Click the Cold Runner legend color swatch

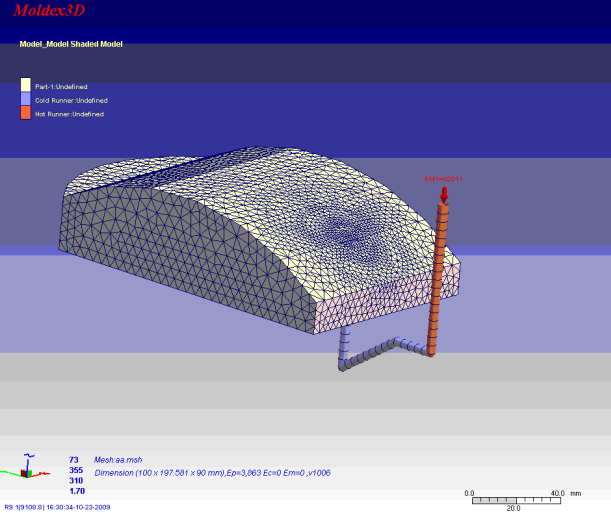point(27,100)
